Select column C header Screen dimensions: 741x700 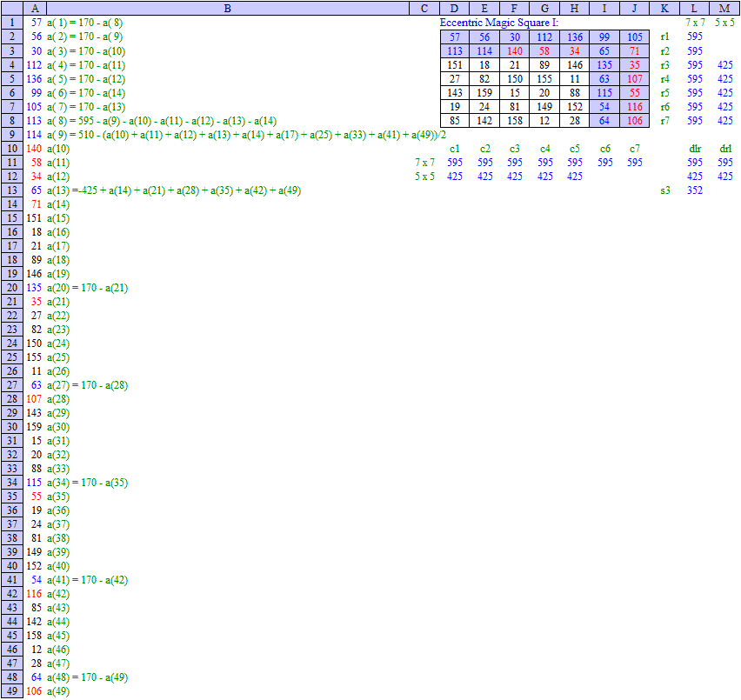coord(424,8)
